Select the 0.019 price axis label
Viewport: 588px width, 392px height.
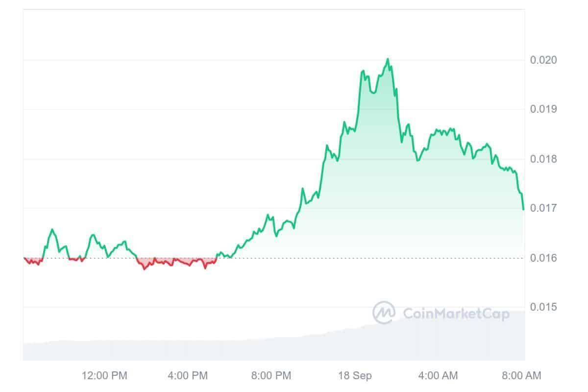point(543,109)
